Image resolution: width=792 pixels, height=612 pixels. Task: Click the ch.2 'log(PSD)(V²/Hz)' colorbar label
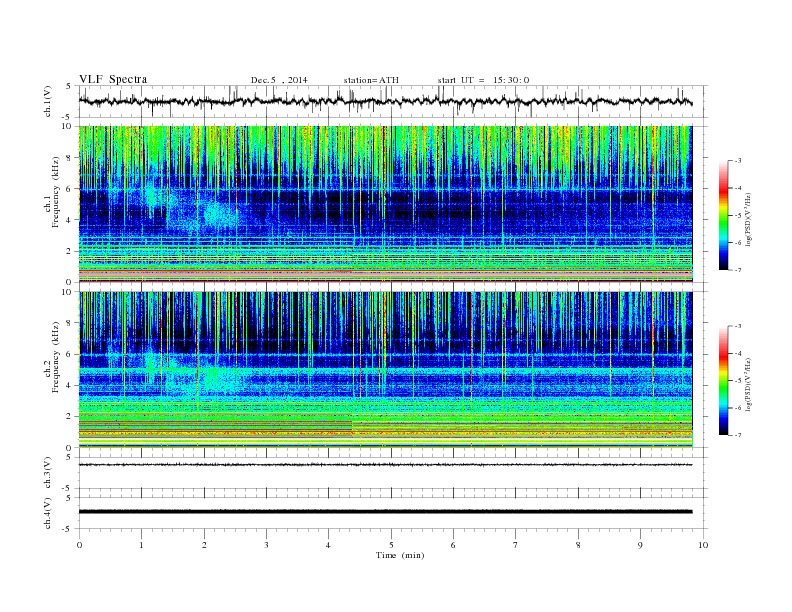(749, 385)
